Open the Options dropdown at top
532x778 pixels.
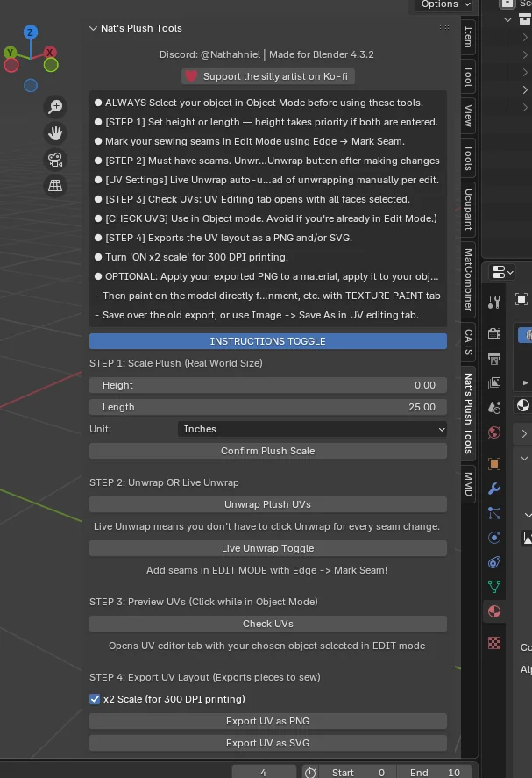point(445,4)
